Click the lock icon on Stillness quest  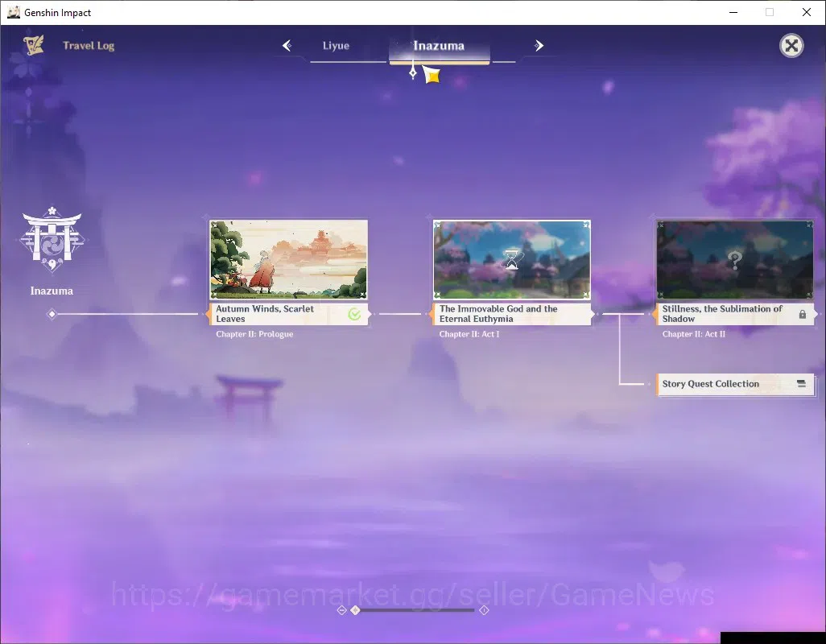803,315
